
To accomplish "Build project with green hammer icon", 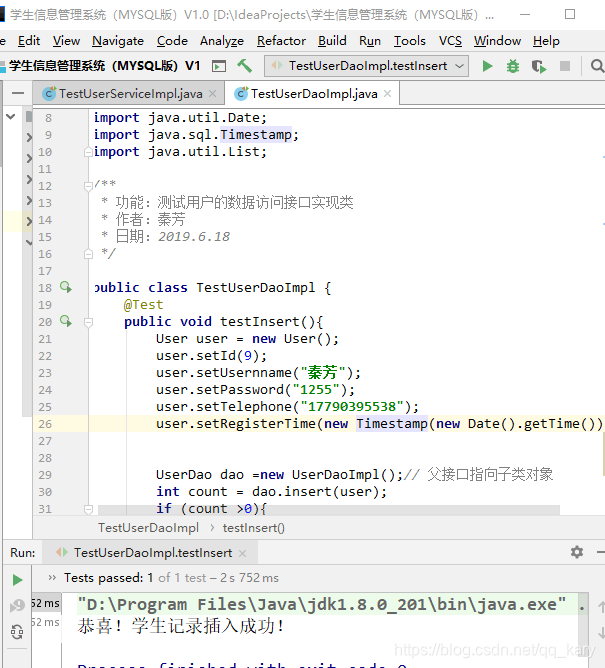I will pyautogui.click(x=245, y=66).
